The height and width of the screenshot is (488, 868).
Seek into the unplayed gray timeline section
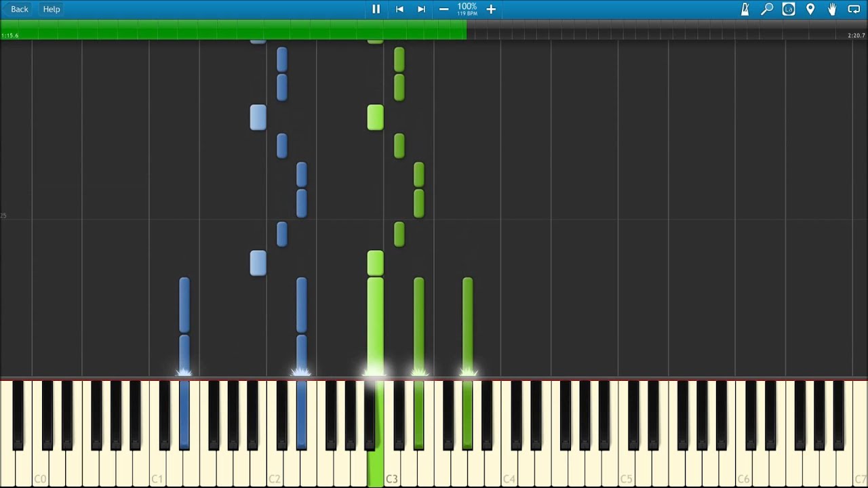667,29
